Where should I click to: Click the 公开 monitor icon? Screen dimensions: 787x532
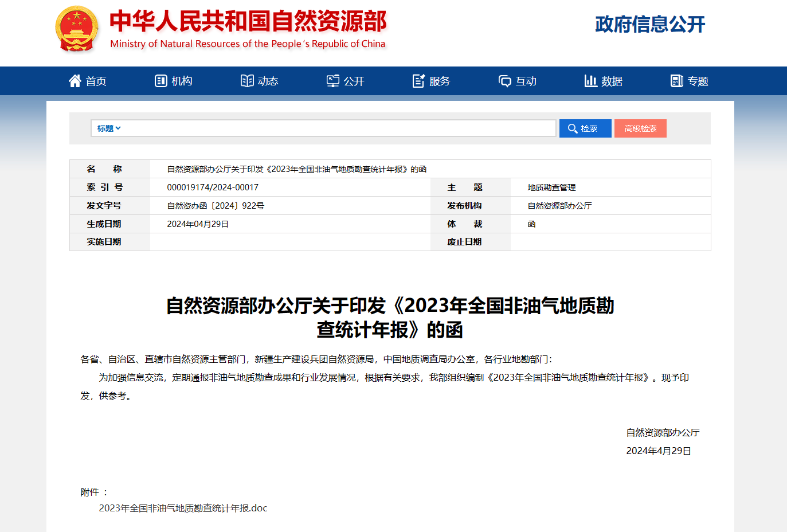pos(333,81)
